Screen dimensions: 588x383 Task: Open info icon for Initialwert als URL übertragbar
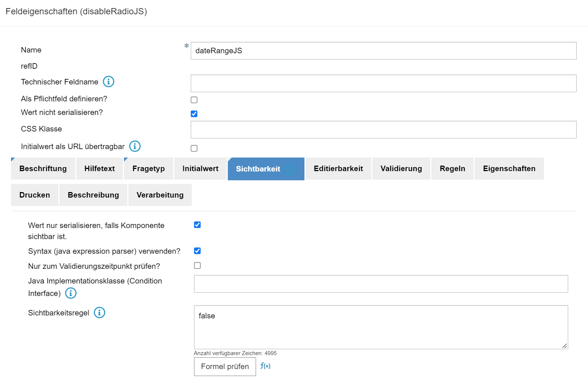135,146
